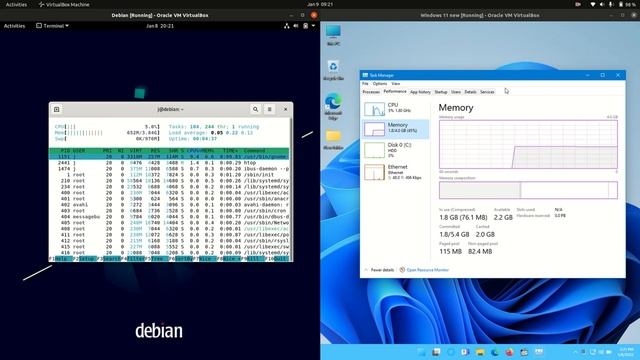Collapse Task Manager with Fewer details
640x360 pixels.
(378, 270)
